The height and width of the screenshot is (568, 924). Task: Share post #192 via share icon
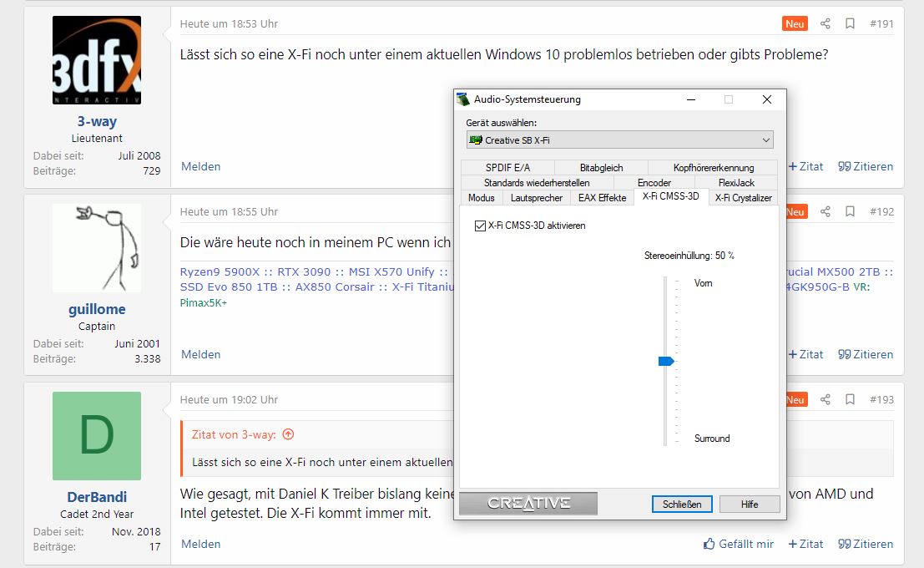click(825, 211)
